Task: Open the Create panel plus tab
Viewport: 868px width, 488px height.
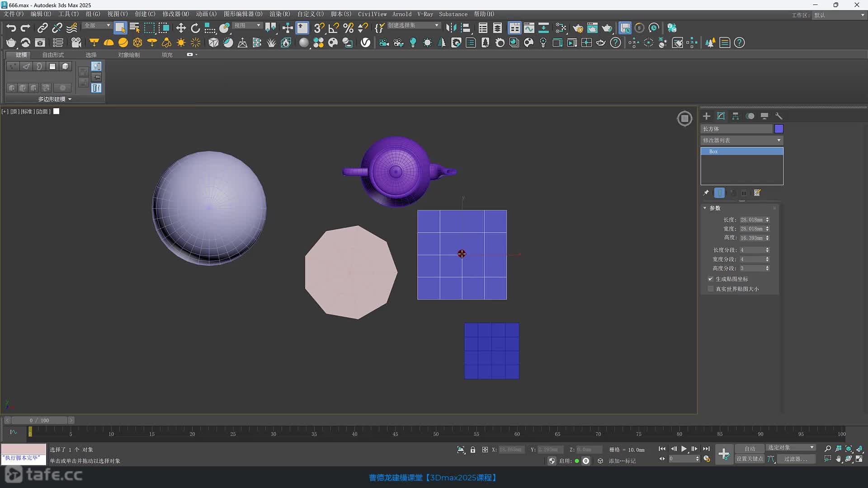Action: pyautogui.click(x=707, y=116)
